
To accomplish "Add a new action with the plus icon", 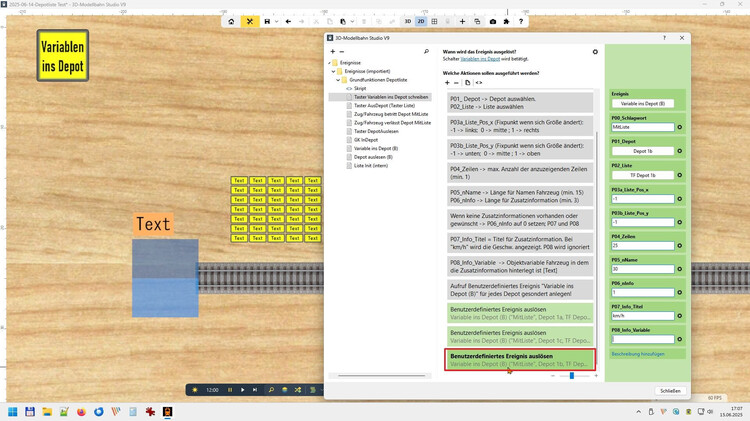I will tap(447, 82).
